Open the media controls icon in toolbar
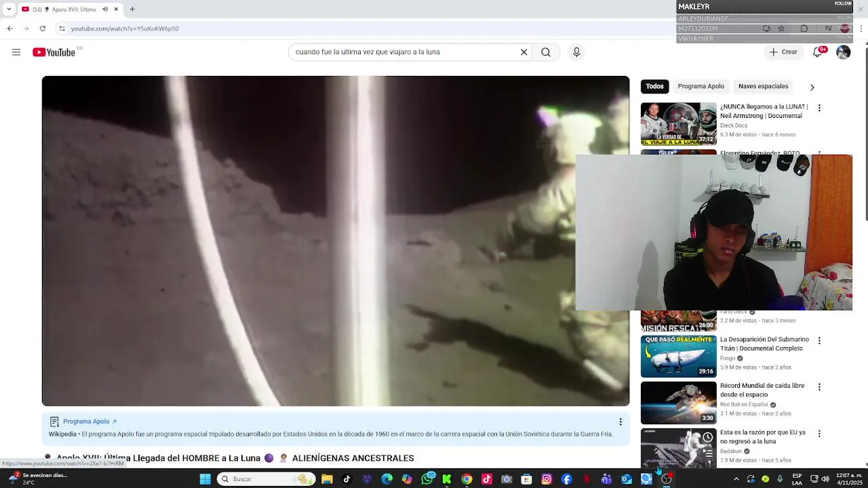The width and height of the screenshot is (868, 488). coord(828,28)
